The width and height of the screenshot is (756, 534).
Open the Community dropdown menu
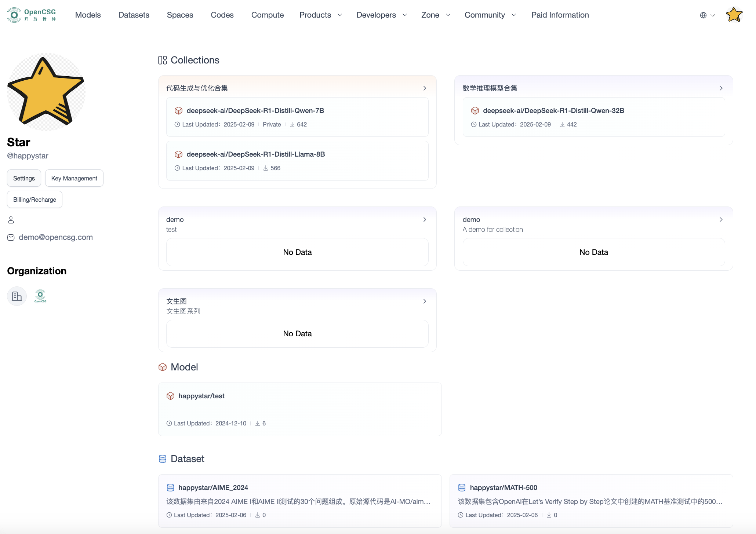point(490,15)
